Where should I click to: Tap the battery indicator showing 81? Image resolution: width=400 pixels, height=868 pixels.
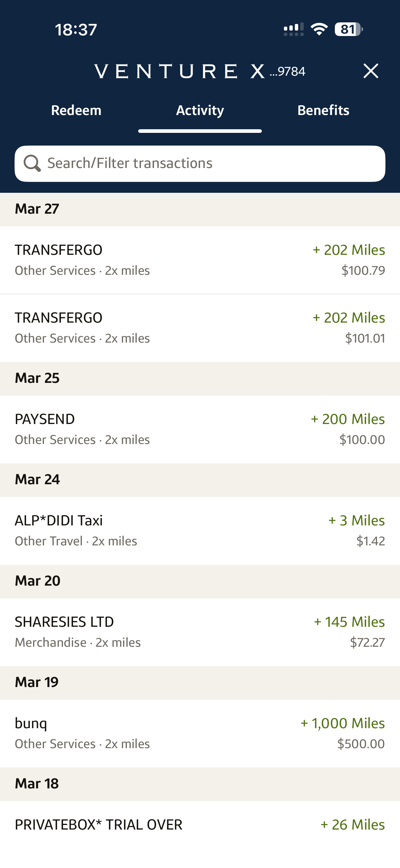coord(348,29)
